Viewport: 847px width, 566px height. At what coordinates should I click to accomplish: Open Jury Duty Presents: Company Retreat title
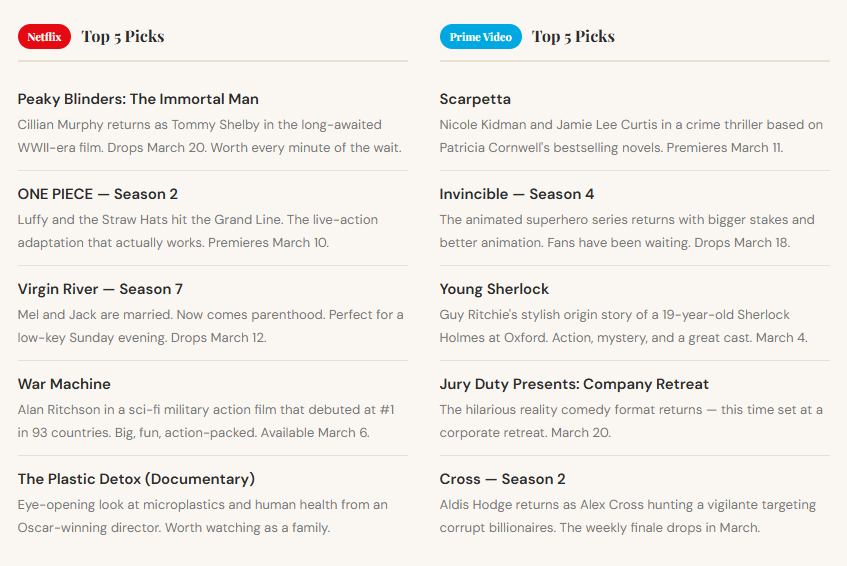574,384
